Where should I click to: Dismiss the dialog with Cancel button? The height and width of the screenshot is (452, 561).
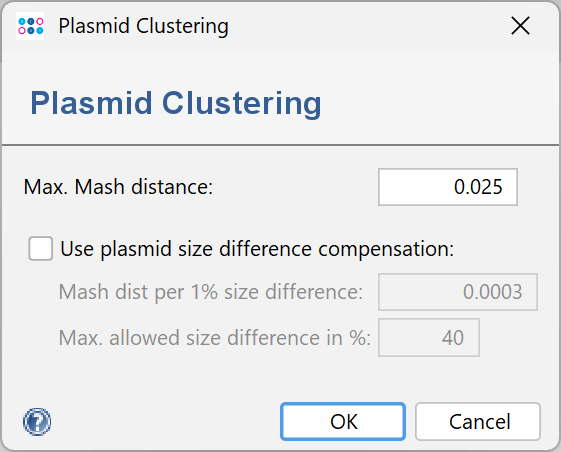tap(478, 422)
